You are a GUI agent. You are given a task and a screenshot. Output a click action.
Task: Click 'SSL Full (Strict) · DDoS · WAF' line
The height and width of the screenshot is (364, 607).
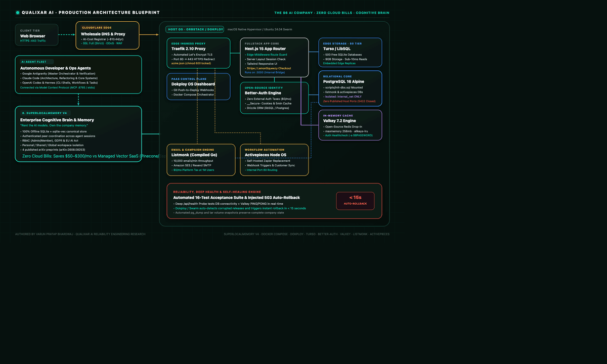click(x=102, y=43)
